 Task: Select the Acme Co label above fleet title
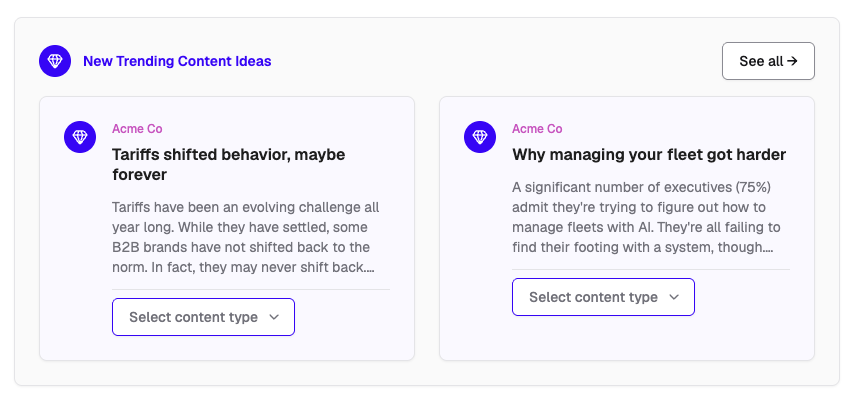[x=537, y=129]
